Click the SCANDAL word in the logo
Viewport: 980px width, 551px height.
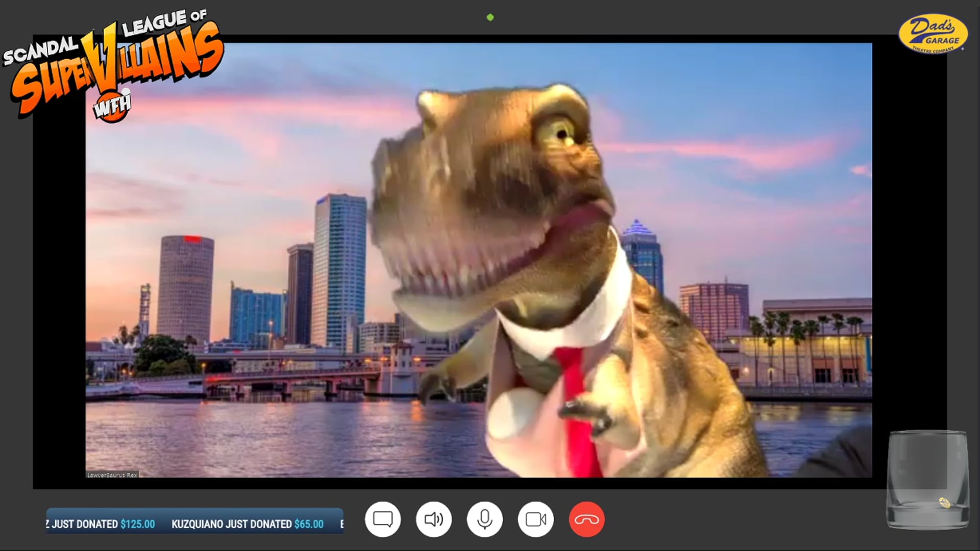coord(40,52)
